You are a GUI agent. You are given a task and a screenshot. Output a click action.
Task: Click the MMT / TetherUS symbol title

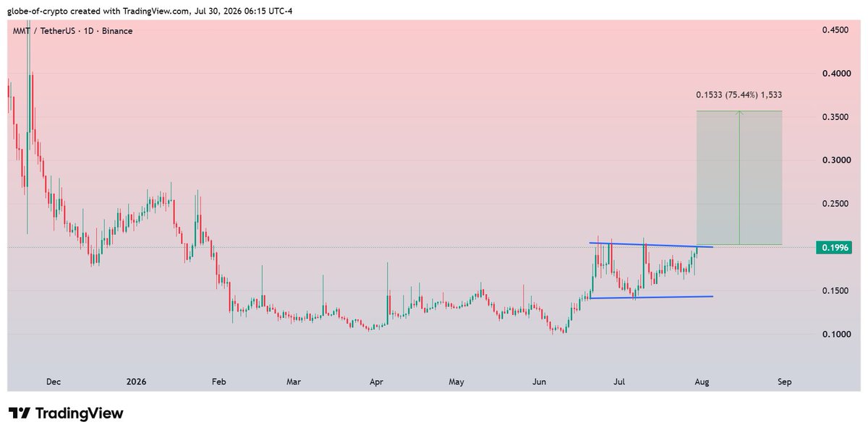pos(43,32)
